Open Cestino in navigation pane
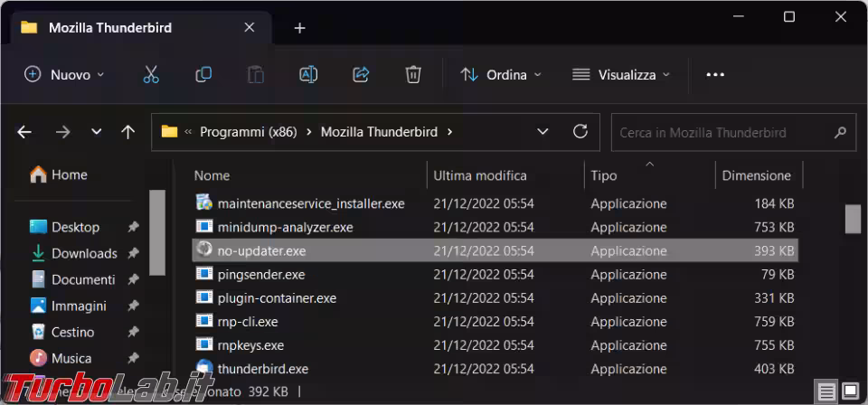The image size is (868, 405). coord(61,333)
